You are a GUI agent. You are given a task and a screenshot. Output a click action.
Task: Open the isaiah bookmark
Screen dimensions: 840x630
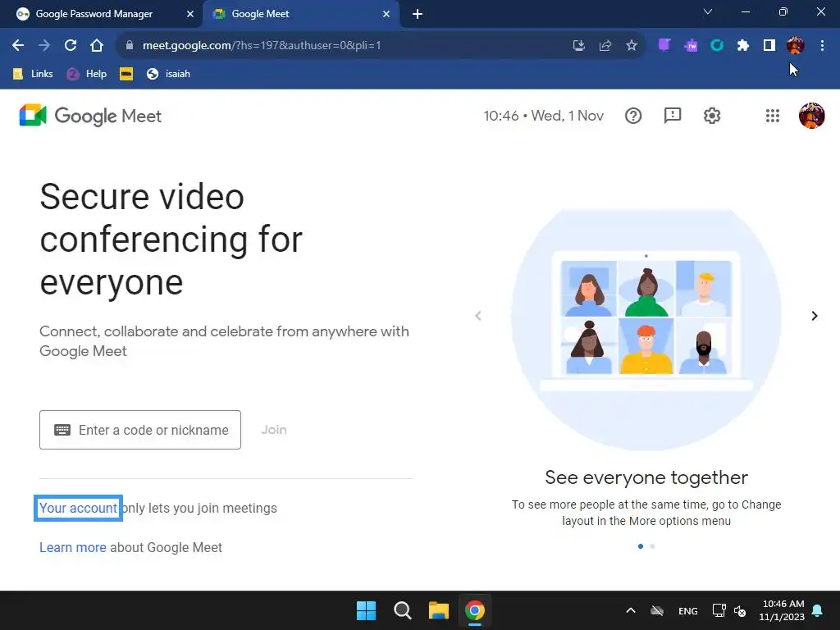[168, 73]
